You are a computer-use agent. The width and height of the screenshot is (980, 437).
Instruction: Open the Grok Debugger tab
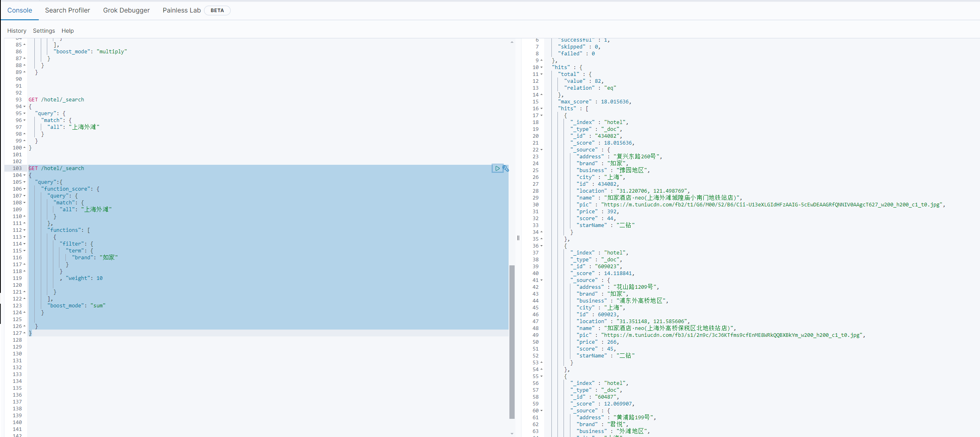[126, 10]
